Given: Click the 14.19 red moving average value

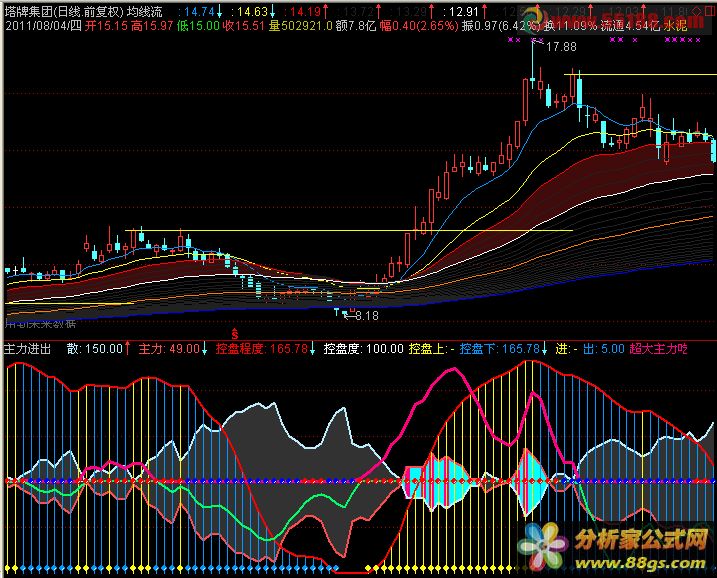Looking at the screenshot, I should pos(298,9).
